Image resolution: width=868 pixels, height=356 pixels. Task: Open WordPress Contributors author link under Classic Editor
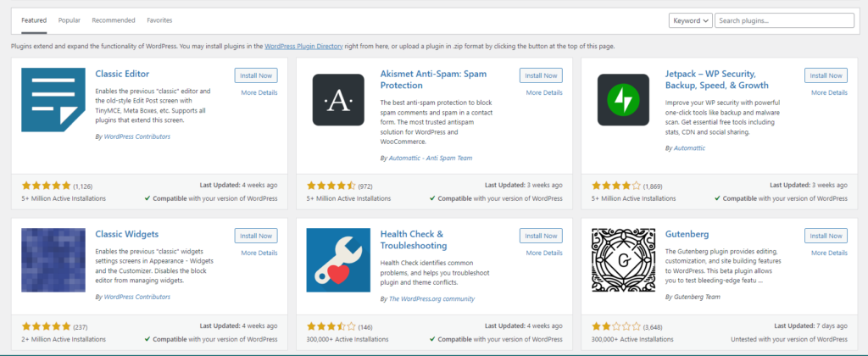(136, 136)
